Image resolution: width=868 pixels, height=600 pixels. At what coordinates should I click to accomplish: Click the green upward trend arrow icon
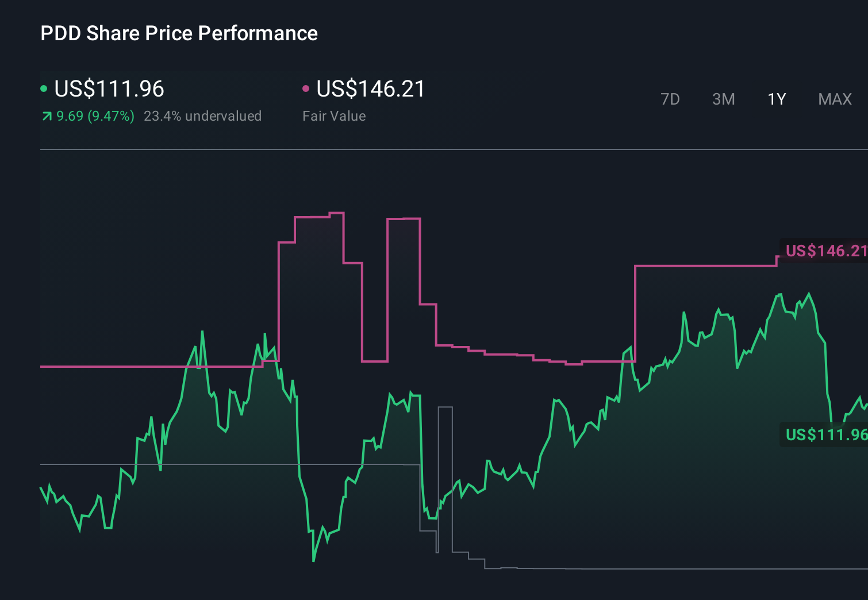[x=46, y=116]
